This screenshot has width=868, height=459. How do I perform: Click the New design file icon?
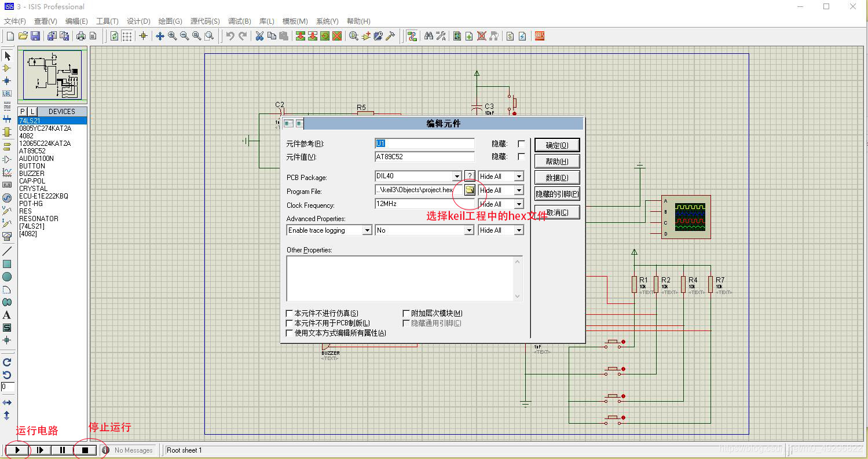[x=10, y=36]
